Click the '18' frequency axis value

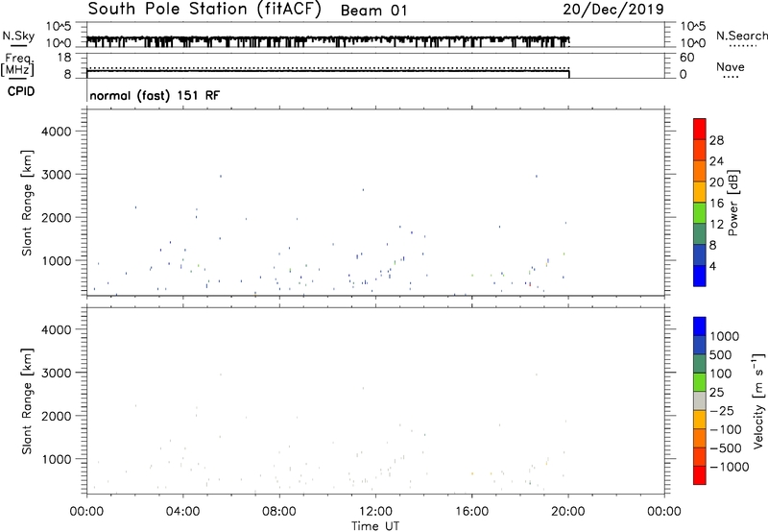click(64, 58)
